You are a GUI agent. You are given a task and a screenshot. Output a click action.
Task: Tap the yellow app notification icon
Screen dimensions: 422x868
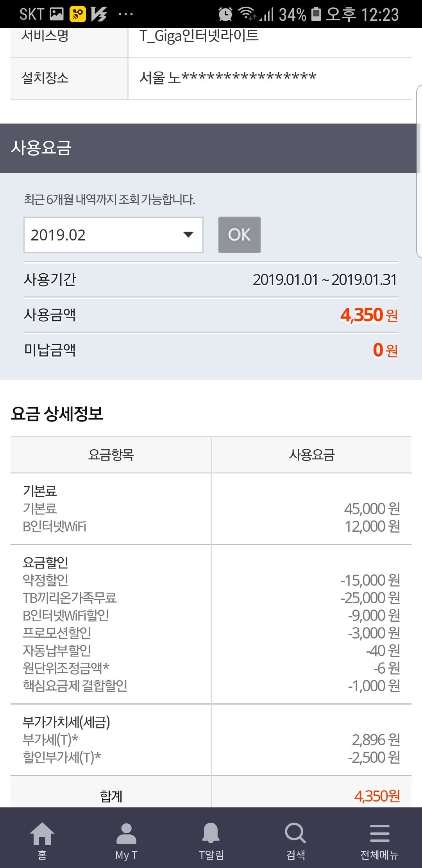click(77, 14)
